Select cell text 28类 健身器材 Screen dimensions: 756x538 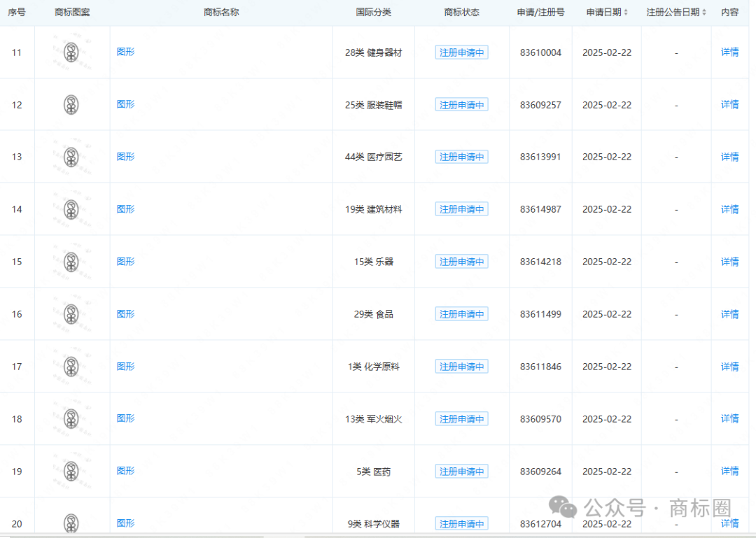click(x=374, y=52)
